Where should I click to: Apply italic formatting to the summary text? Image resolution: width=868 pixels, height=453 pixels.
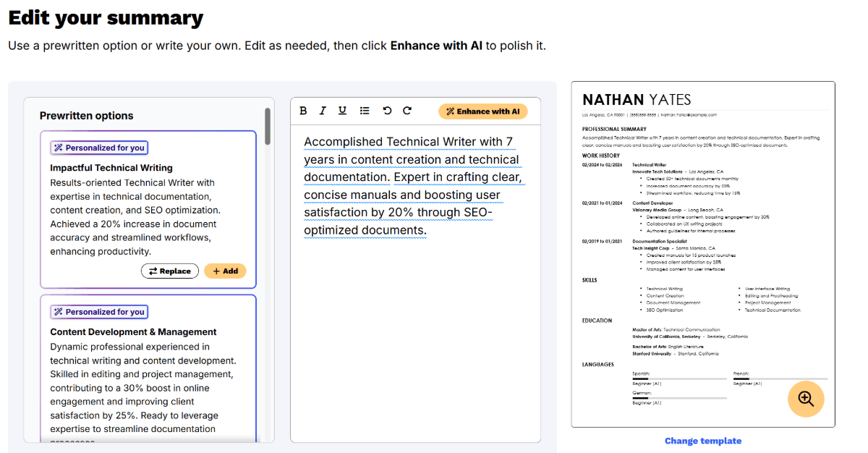coord(322,110)
